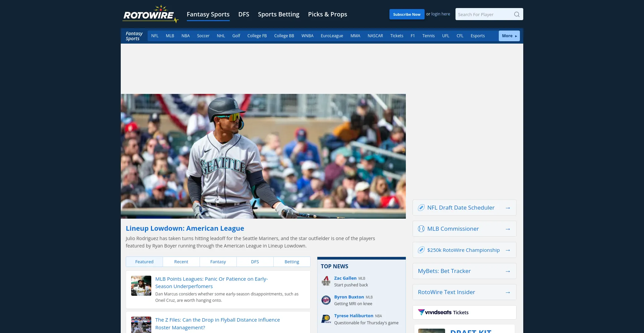Click the arrow on the NFL Draft Date Scheduler card
Image resolution: width=644 pixels, height=333 pixels.
pos(508,208)
